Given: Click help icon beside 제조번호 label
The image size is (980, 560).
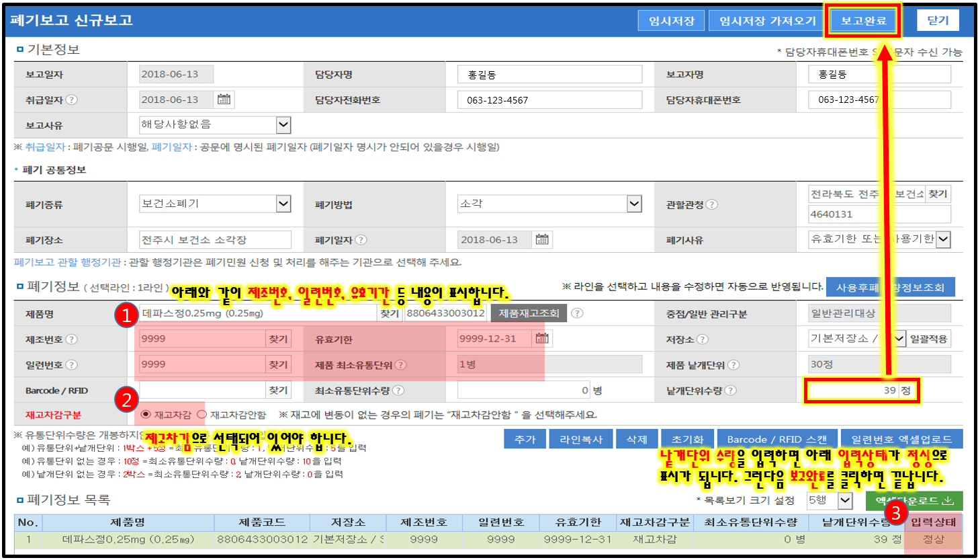Looking at the screenshot, I should click(72, 339).
